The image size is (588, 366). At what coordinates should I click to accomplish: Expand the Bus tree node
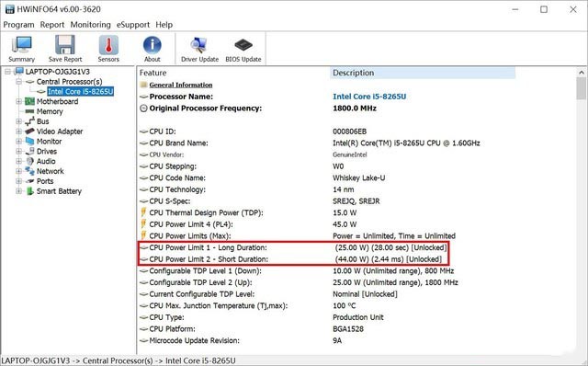18,121
